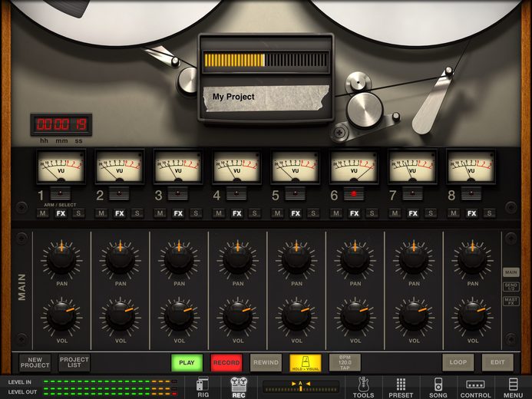Open FX for track 8
This screenshot has height=399, width=532.
click(471, 213)
